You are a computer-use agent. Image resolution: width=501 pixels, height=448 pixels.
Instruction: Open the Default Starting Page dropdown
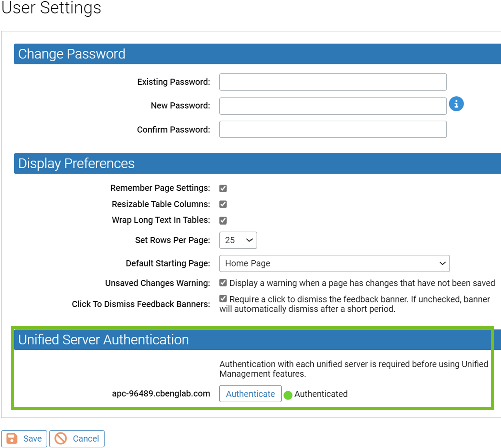(335, 263)
